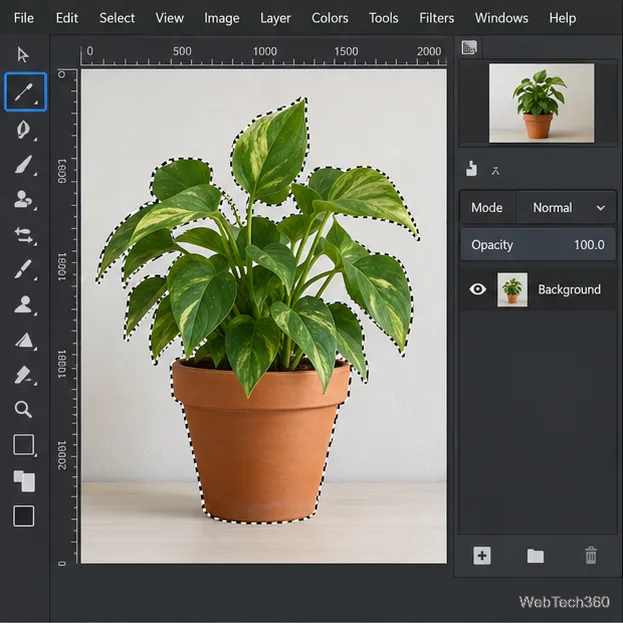
Task: Create a new layer group folder
Action: point(535,556)
